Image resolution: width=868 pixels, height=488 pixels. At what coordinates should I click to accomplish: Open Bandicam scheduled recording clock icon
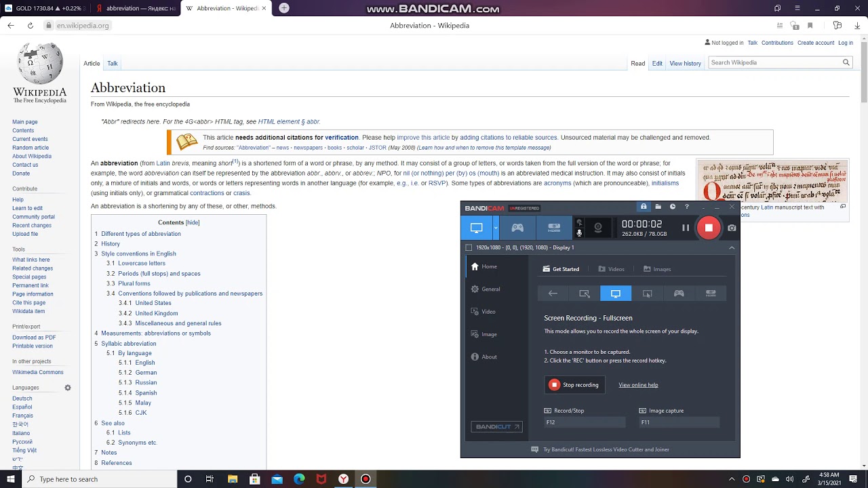[673, 207]
